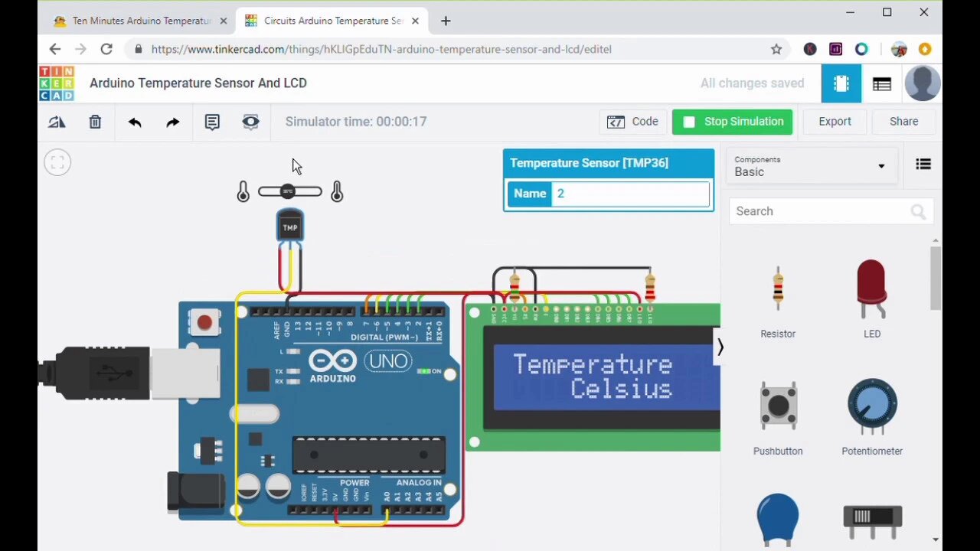Select the blue capacitor component

click(778, 520)
